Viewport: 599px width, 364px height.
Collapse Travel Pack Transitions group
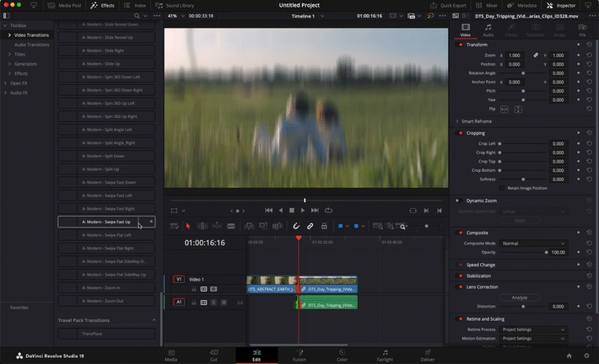[x=154, y=320]
